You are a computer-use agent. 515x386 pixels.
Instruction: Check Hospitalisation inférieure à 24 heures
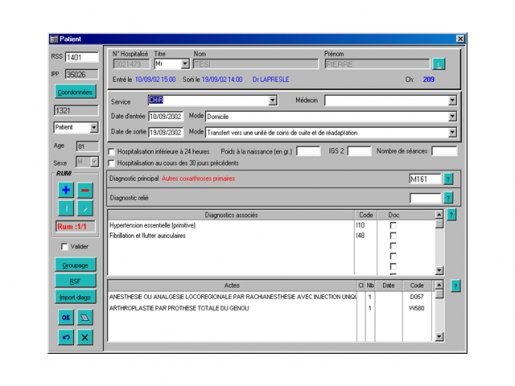[111, 152]
